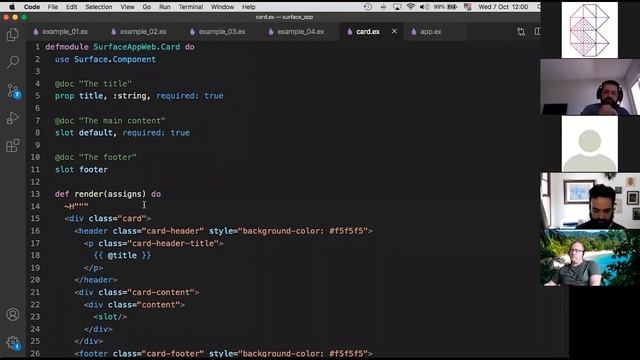Viewport: 640px width, 360px height.
Task: Select the card.ex tab
Action: point(367,31)
